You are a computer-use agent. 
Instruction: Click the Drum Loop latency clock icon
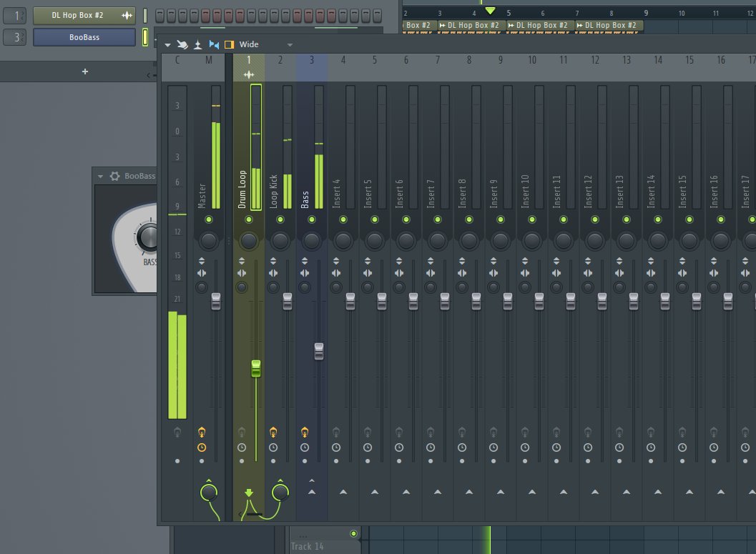(242, 447)
